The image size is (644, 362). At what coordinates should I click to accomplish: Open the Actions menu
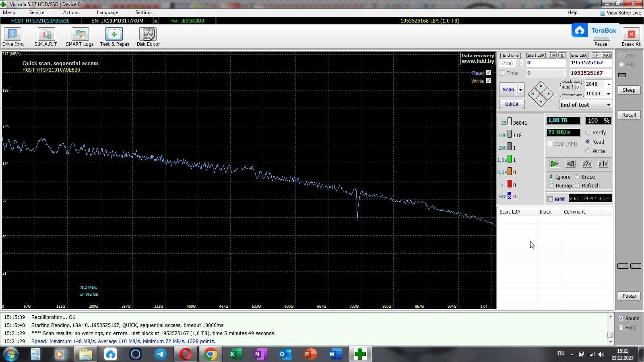71,12
